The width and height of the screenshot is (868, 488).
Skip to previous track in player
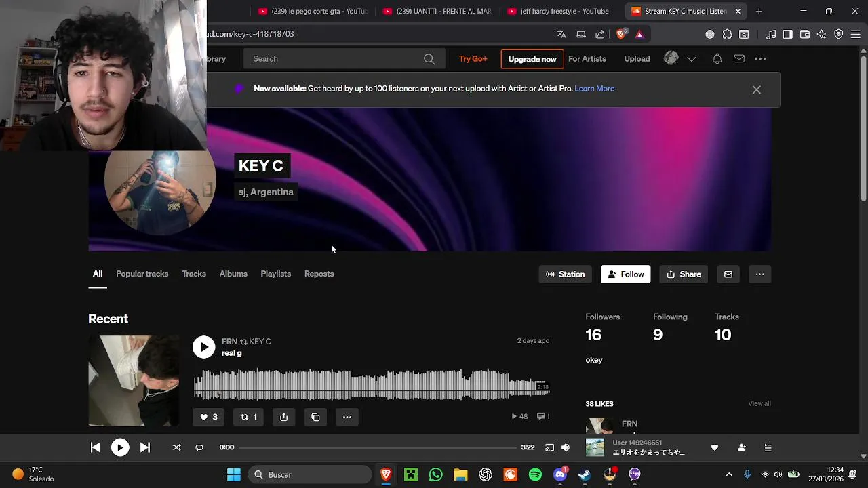click(96, 447)
